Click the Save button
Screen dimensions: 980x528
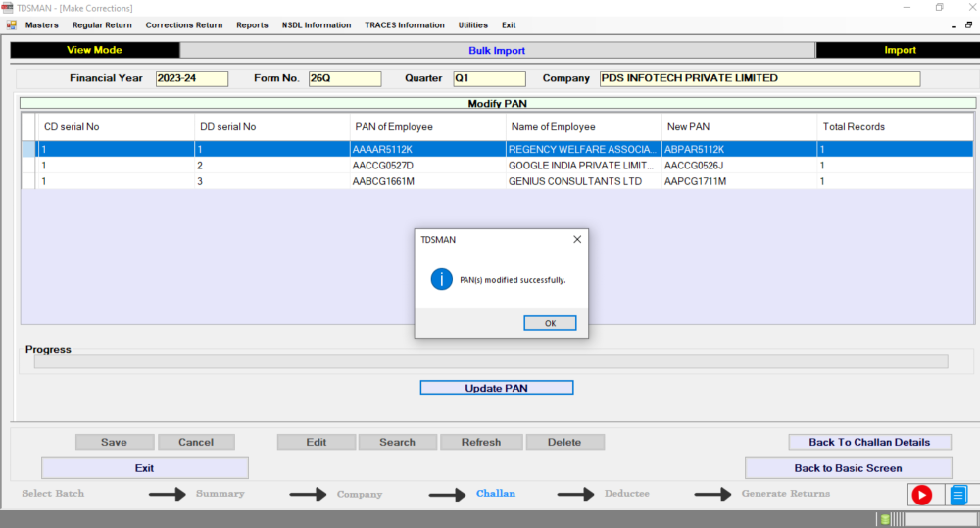click(x=115, y=442)
